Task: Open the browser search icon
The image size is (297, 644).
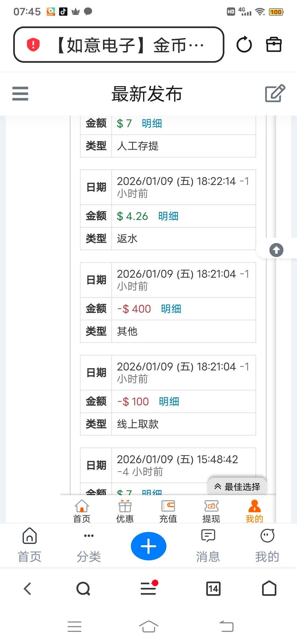Action: [83, 589]
